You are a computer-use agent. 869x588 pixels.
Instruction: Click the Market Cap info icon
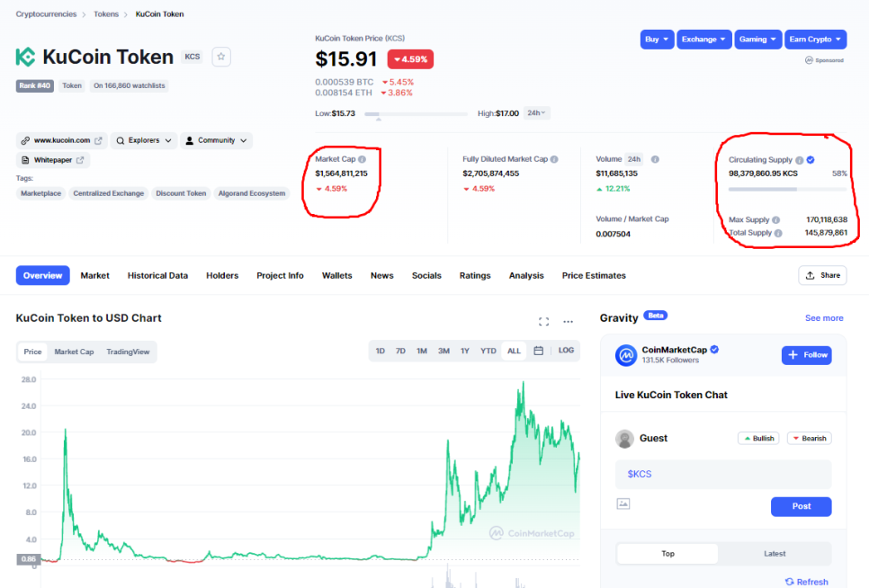point(362,159)
